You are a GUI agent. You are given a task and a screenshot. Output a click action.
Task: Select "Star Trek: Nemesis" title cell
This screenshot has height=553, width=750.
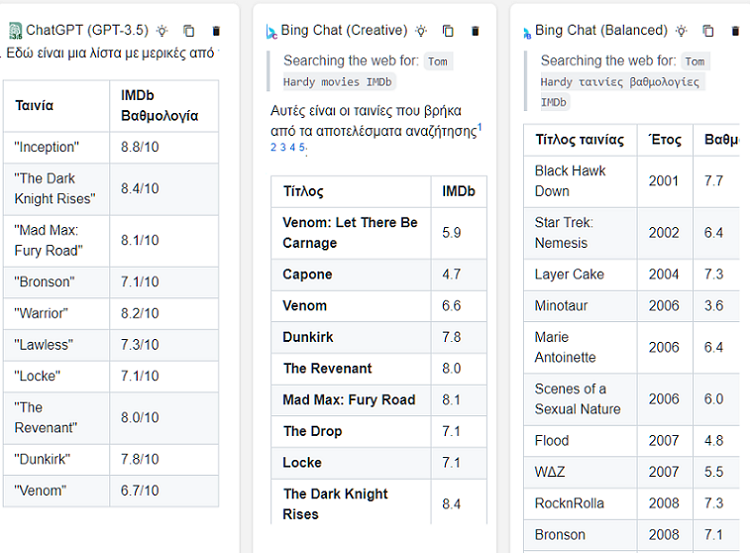click(x=580, y=233)
